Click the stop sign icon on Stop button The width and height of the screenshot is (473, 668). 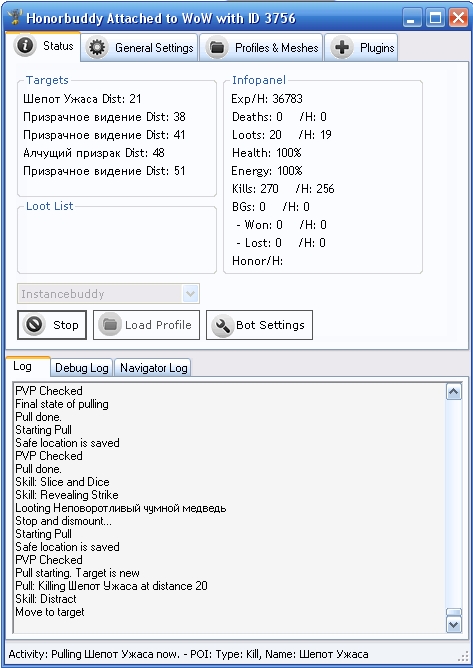pos(34,325)
